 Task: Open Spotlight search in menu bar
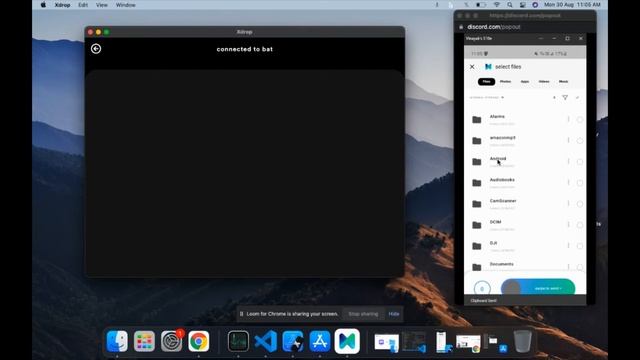pos(510,5)
